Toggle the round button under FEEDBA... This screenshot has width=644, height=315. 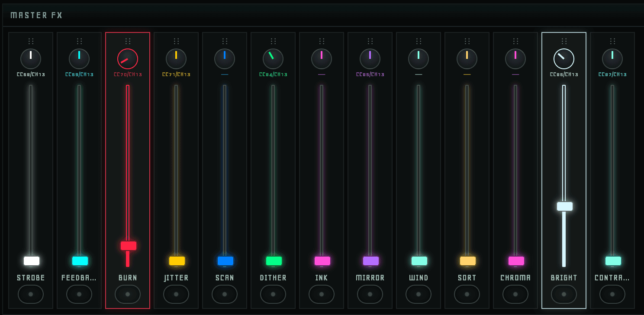[79, 294]
